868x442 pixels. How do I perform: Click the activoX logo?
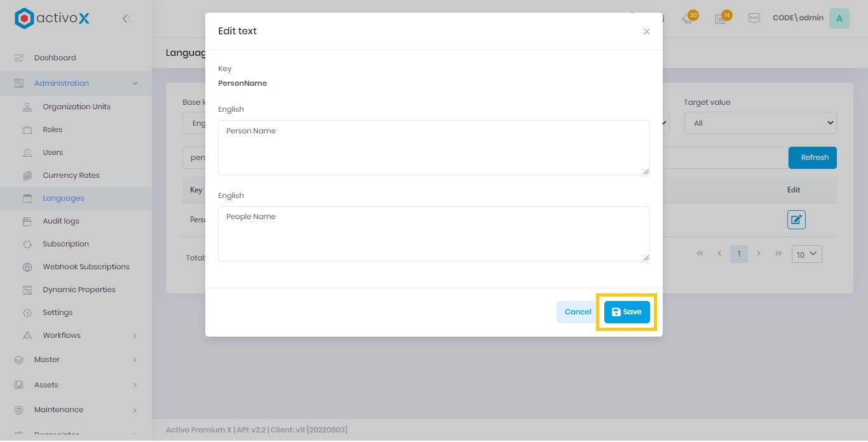click(52, 18)
